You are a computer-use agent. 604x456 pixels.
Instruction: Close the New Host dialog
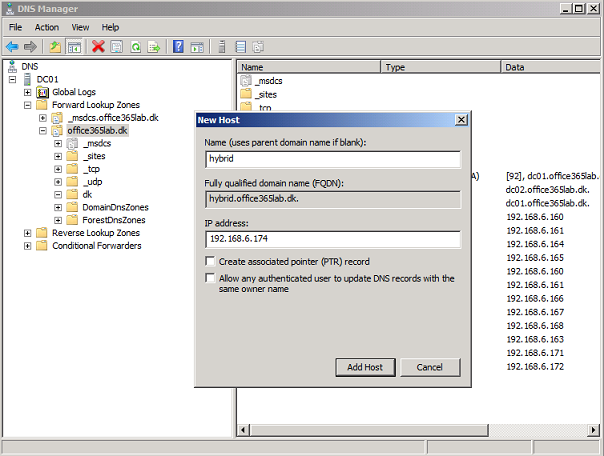(461, 120)
